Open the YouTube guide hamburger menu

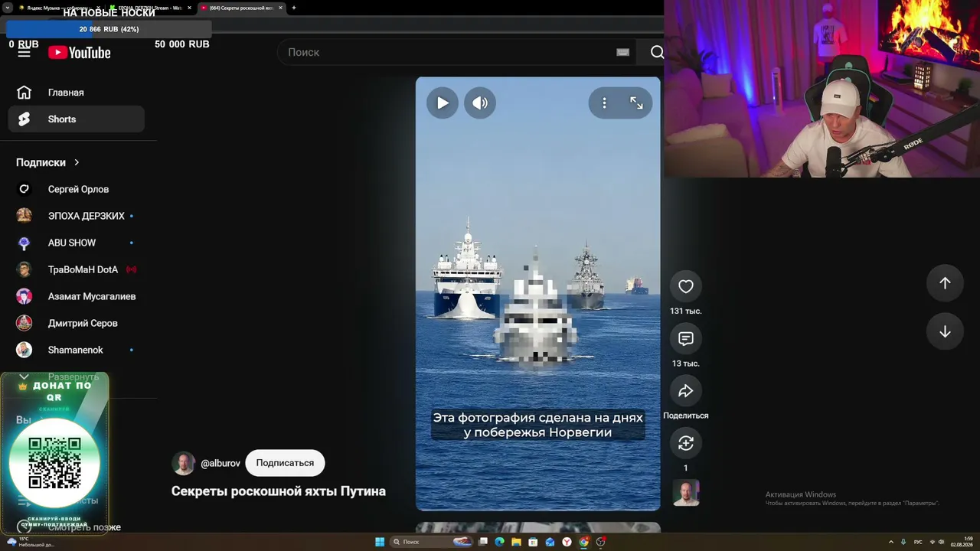[24, 52]
